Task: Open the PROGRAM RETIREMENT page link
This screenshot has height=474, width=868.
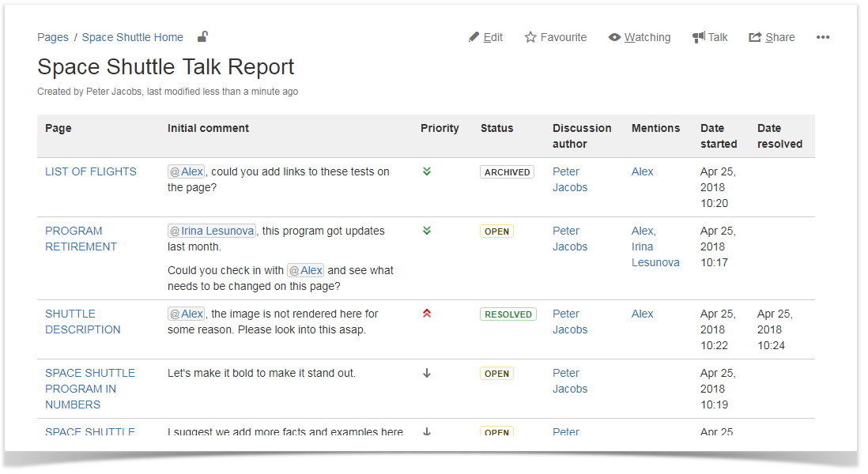Action: [81, 239]
